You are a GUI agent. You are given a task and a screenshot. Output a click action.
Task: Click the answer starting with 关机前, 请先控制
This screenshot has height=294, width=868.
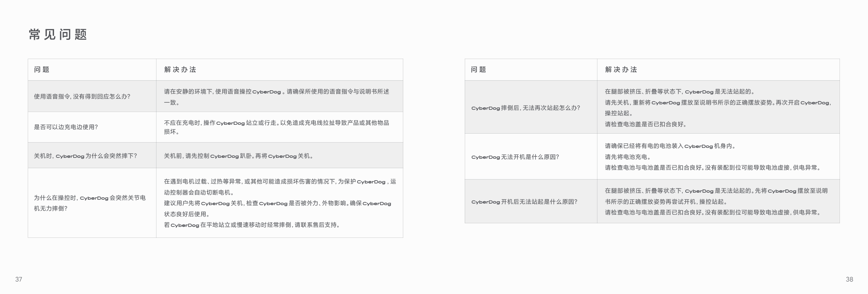(x=238, y=156)
